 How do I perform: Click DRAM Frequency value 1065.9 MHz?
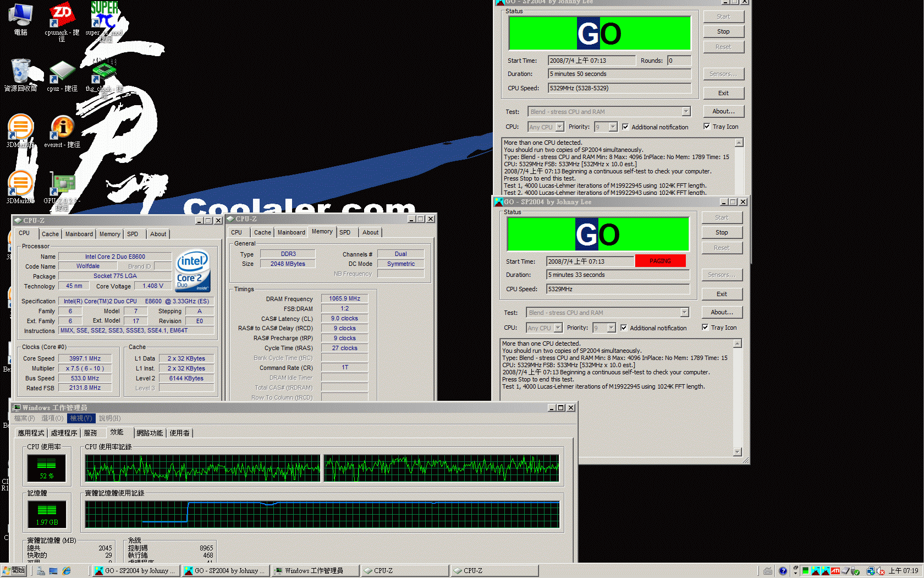(345, 298)
